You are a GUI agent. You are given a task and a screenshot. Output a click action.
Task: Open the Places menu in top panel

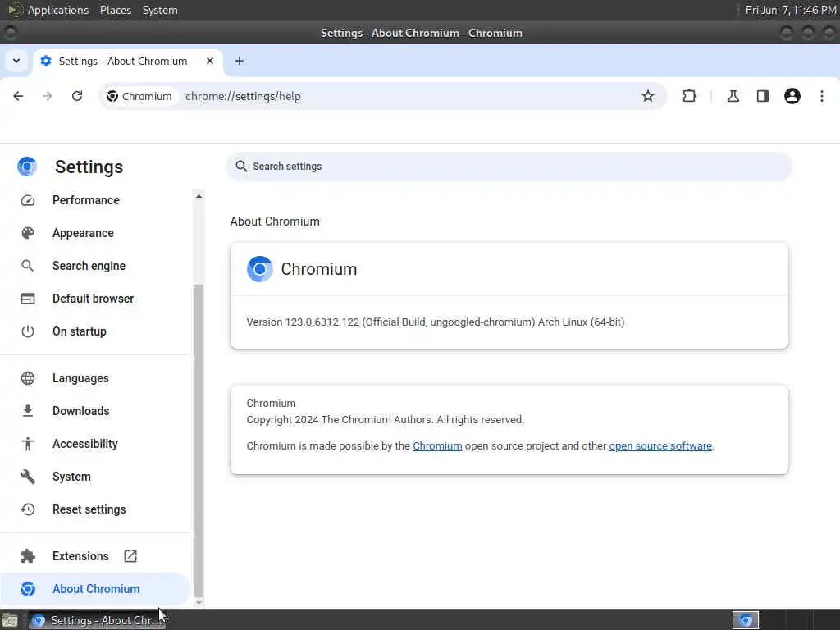115,10
